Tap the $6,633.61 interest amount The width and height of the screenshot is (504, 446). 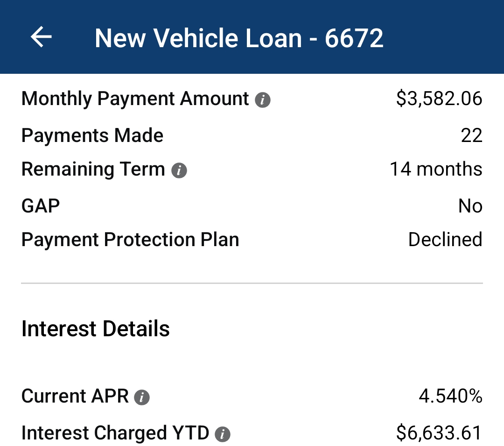coord(439,433)
